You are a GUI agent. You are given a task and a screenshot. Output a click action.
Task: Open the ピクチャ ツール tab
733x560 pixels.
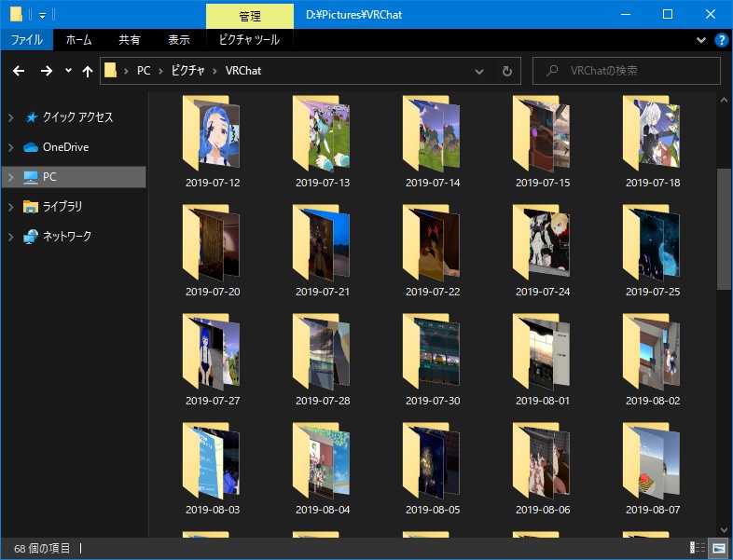click(x=249, y=40)
